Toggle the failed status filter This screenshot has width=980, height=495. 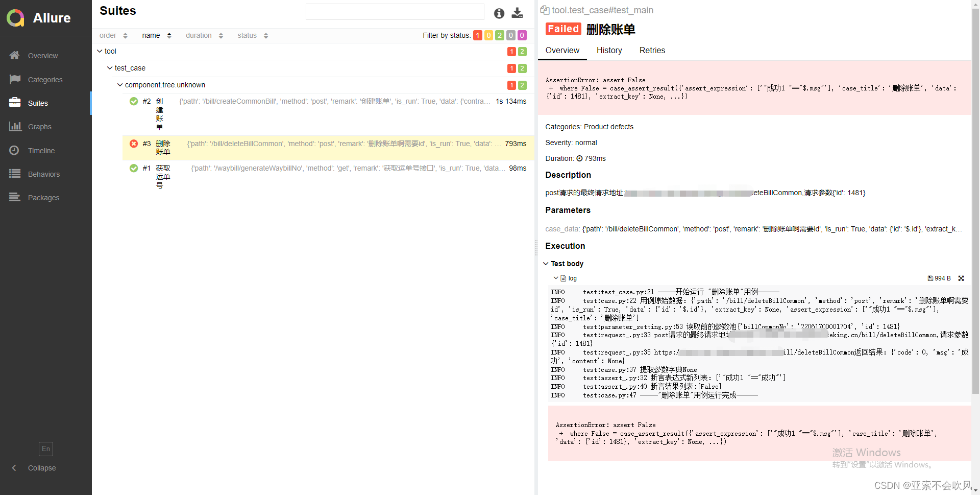pos(478,35)
